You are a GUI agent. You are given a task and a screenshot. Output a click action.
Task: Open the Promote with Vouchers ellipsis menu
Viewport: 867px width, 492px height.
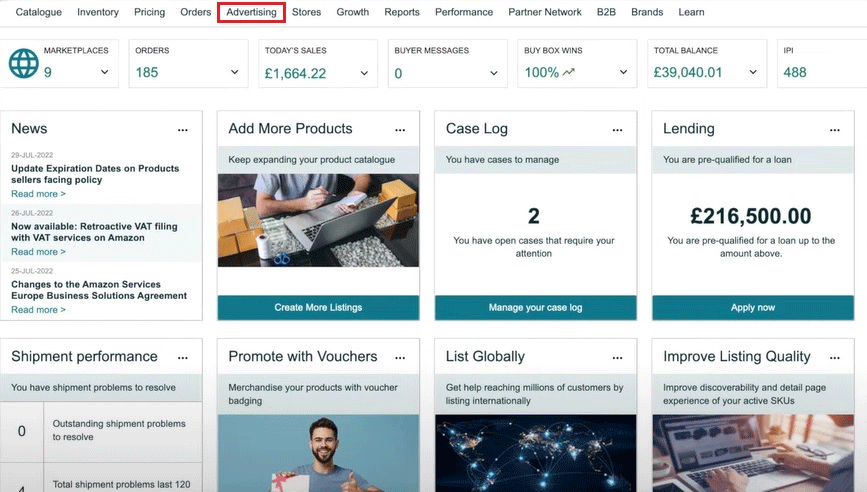click(400, 358)
